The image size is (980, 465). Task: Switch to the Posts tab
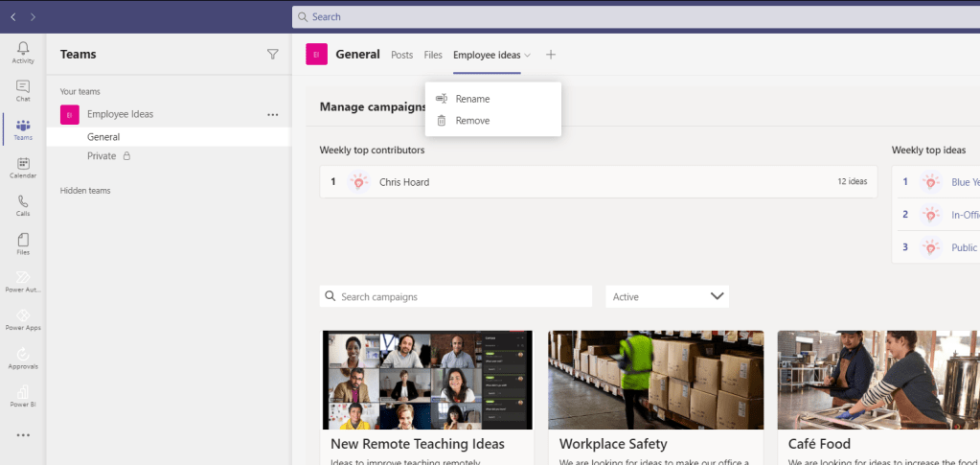(x=401, y=55)
